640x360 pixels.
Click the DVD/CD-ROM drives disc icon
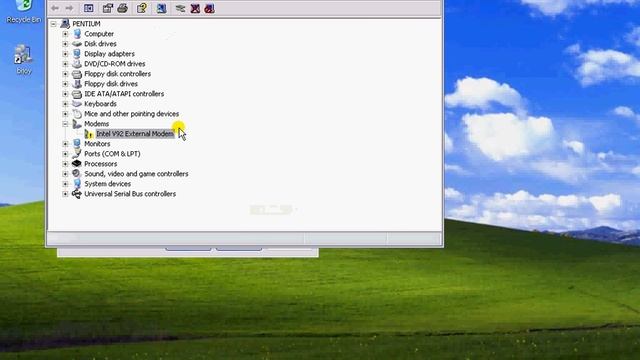click(x=77, y=64)
